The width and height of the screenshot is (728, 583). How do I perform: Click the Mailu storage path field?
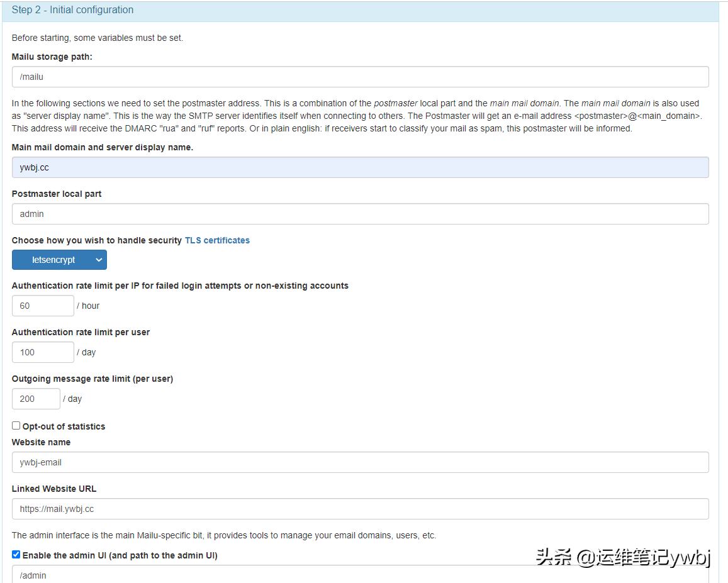pos(361,77)
